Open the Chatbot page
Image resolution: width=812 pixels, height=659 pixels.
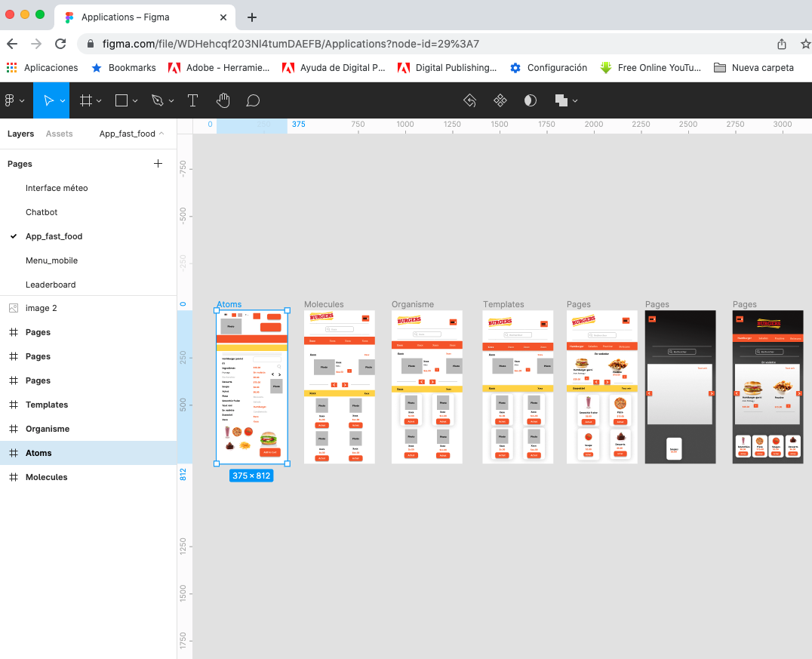[42, 212]
